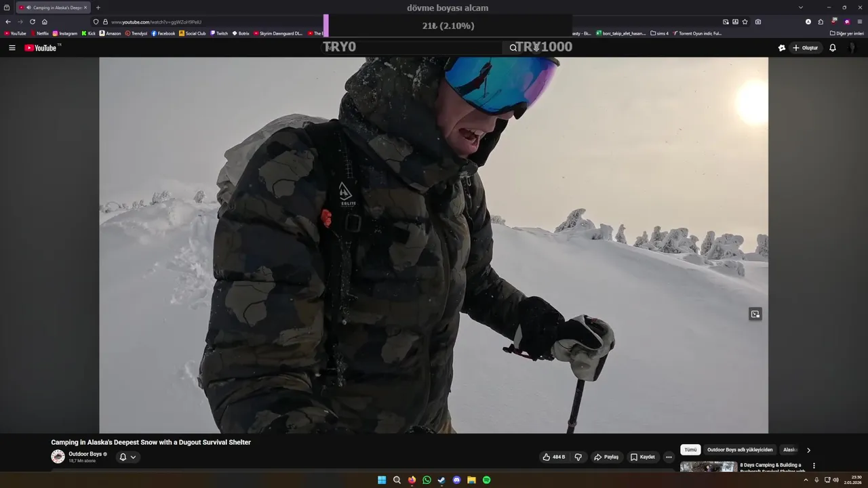Open the Twitch bookmark
This screenshot has width=868, height=488.
point(219,33)
